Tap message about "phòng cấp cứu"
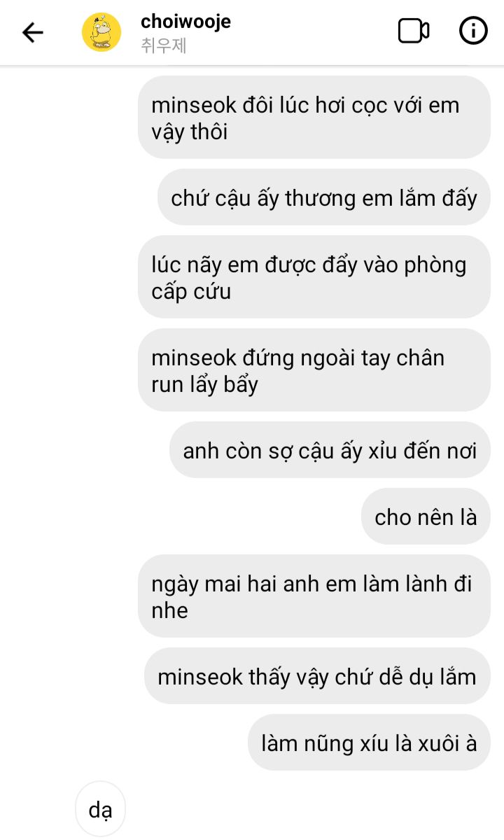The image size is (504, 840). (x=314, y=277)
